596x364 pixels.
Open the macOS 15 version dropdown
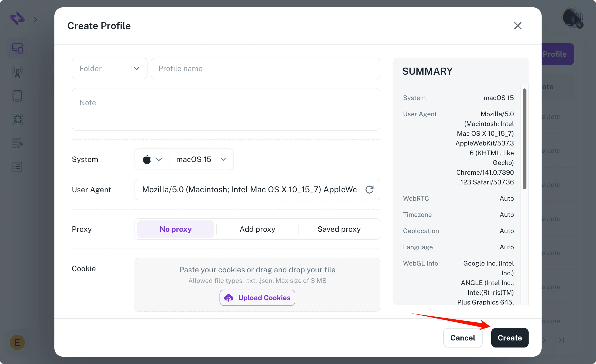[x=201, y=159]
